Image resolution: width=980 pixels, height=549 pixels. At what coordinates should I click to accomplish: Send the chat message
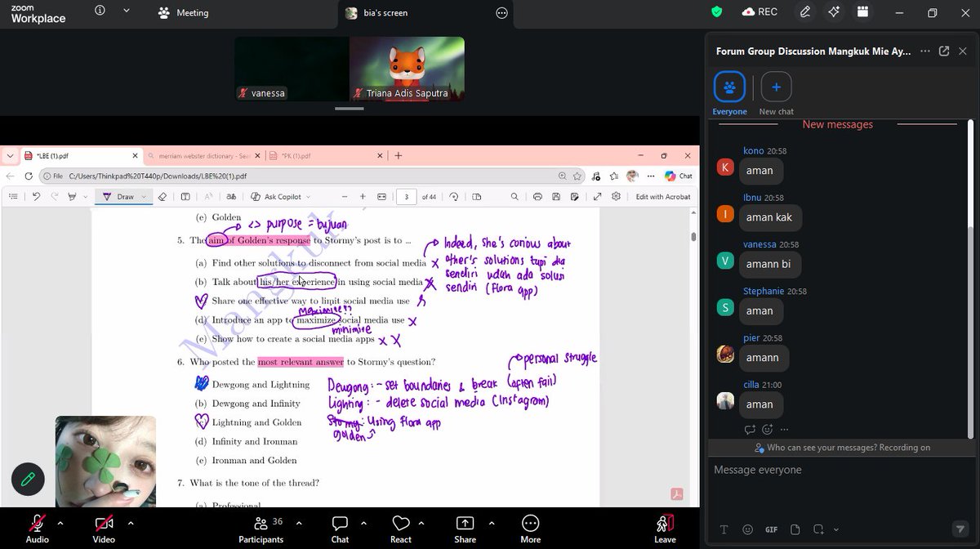[960, 529]
